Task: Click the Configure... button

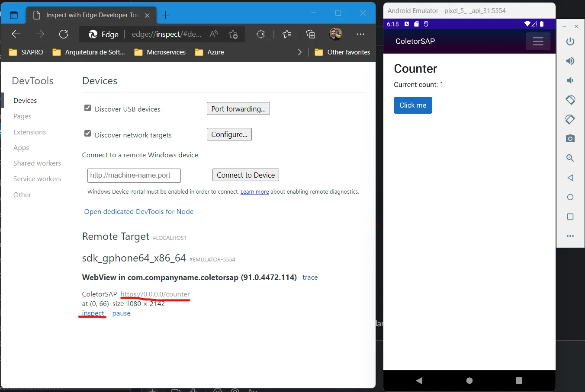Action: point(229,134)
